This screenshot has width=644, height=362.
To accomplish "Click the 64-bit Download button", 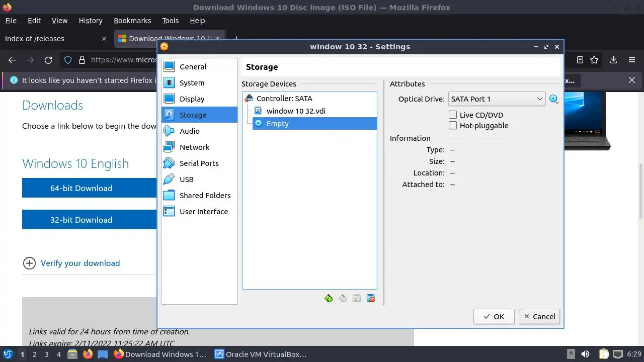I will tap(89, 188).
